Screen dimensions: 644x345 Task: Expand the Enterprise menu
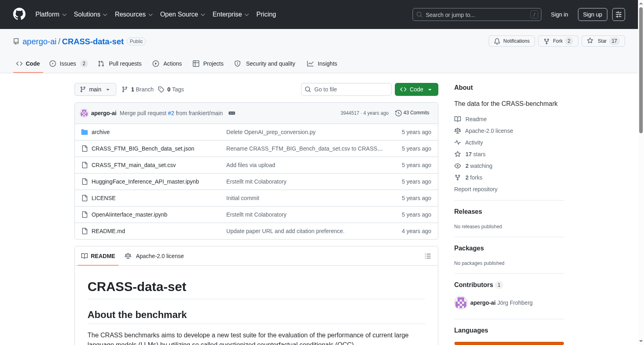[x=231, y=14]
